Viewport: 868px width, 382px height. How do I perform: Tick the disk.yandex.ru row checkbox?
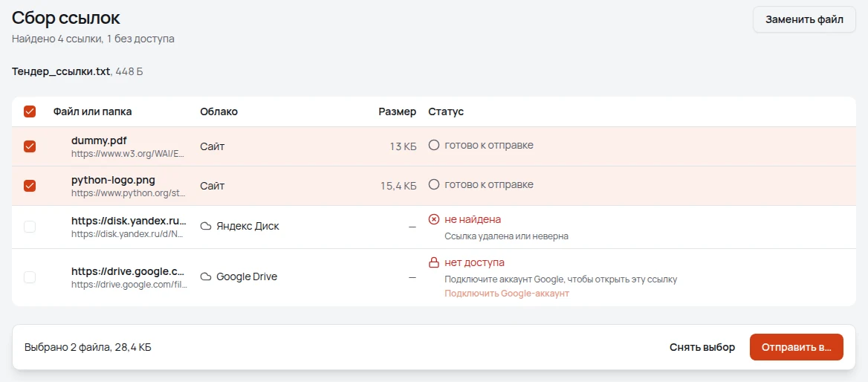click(30, 227)
